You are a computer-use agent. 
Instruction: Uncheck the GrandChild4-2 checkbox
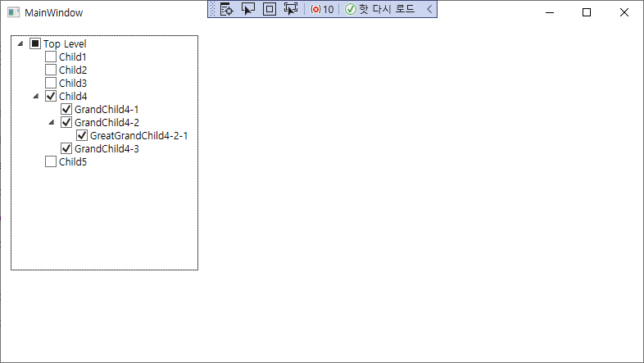[x=66, y=122]
